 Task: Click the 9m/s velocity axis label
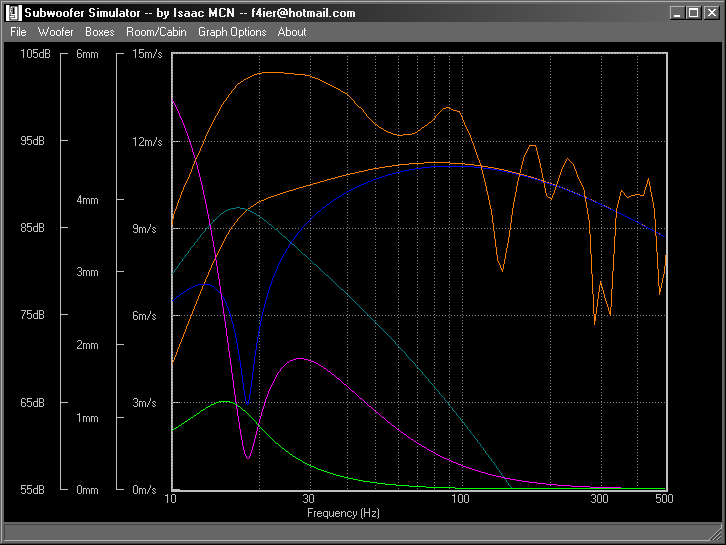(144, 229)
